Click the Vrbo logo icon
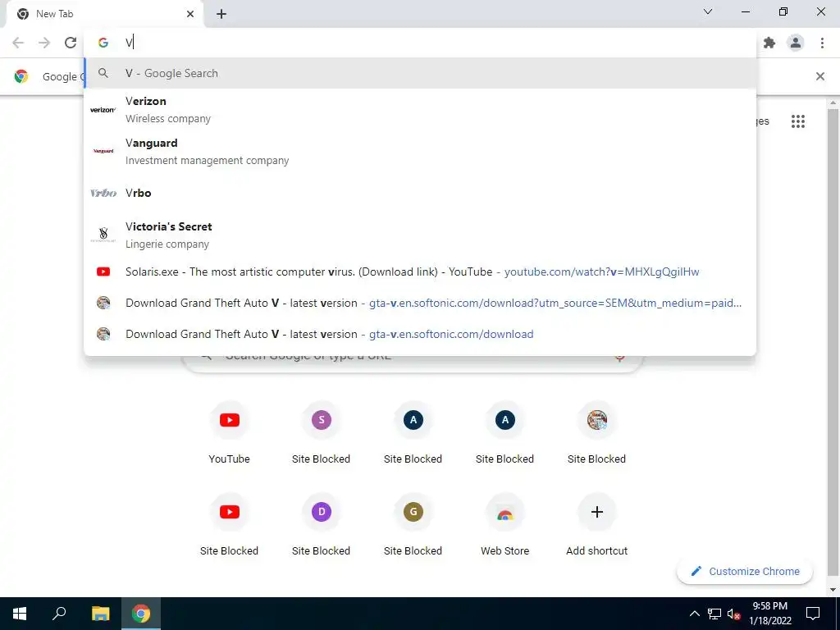 tap(103, 193)
